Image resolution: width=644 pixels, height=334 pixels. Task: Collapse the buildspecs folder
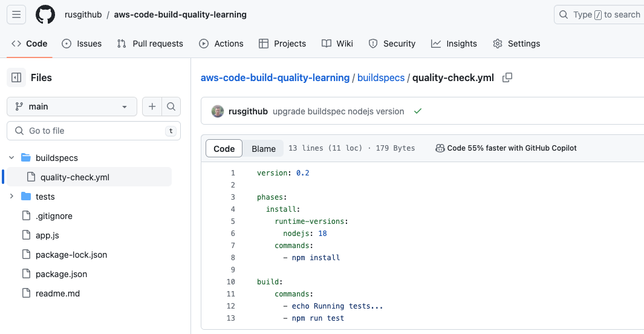pos(11,158)
